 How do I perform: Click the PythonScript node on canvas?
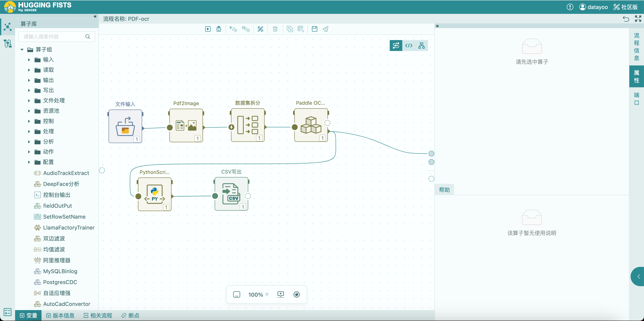155,194
